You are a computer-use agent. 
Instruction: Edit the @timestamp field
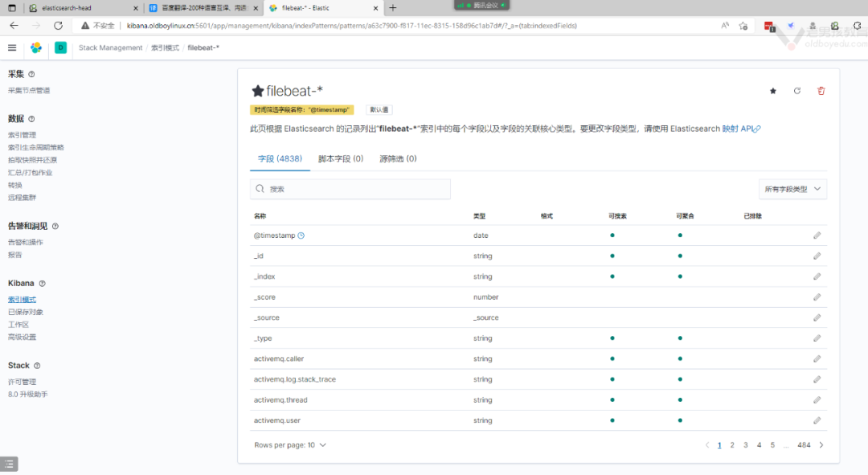pyautogui.click(x=817, y=235)
